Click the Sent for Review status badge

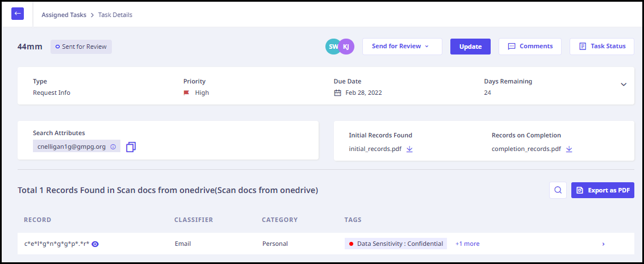[81, 47]
